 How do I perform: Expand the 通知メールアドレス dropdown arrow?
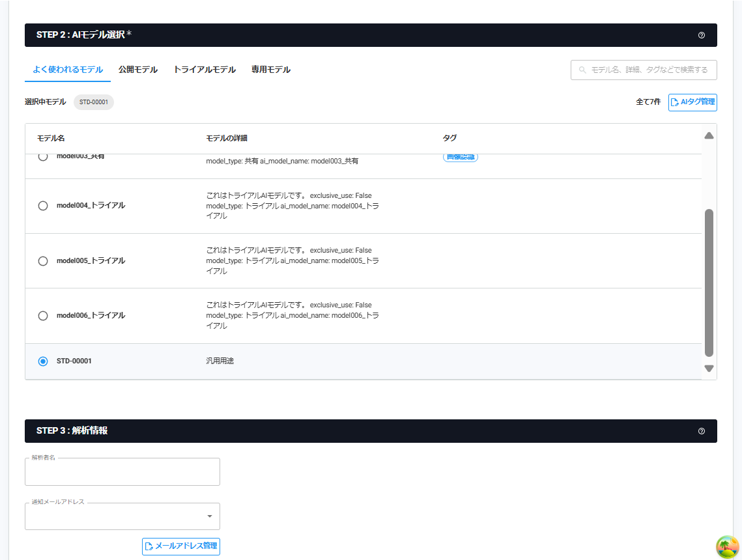pos(209,516)
